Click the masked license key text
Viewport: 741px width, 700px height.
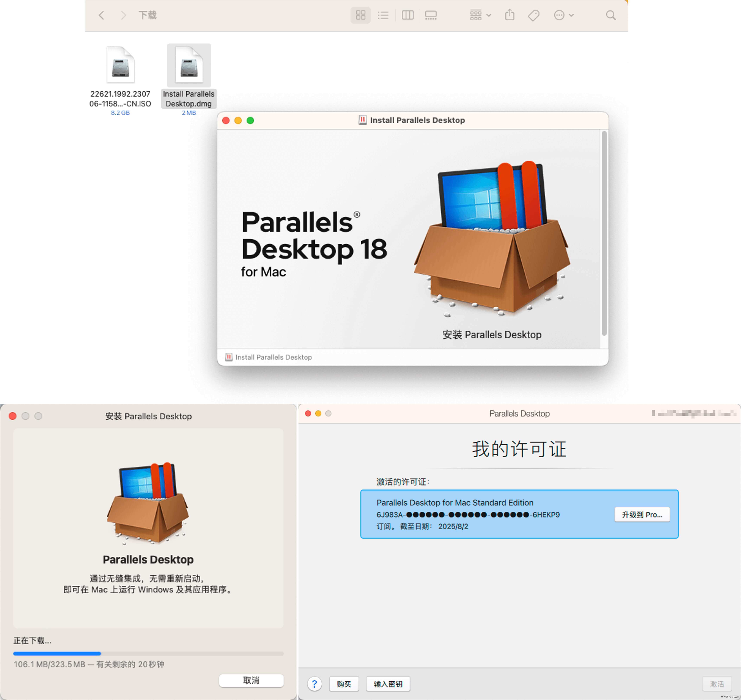[x=468, y=515]
